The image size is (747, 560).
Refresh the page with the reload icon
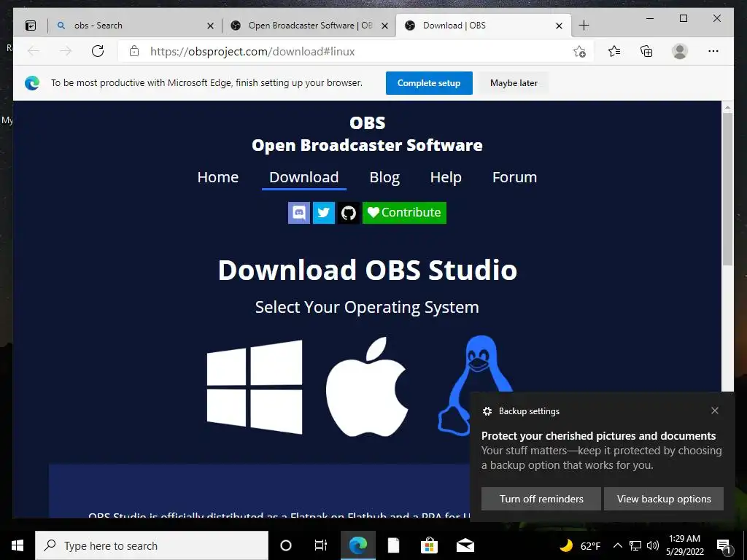[x=98, y=51]
